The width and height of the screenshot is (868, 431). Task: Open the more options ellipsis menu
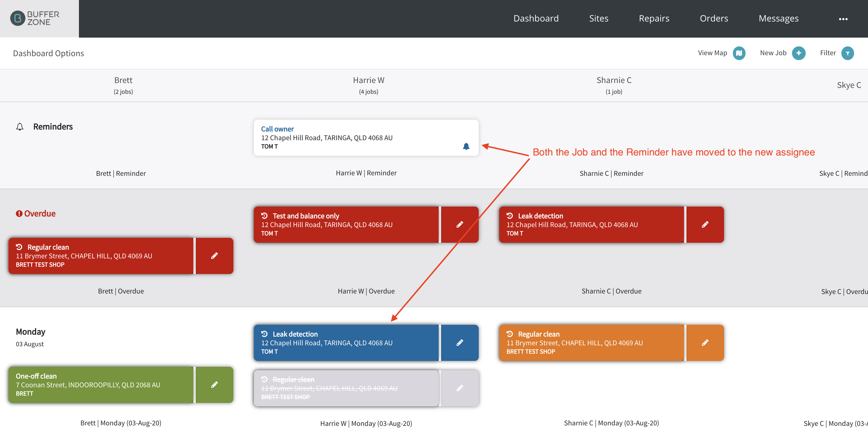pyautogui.click(x=843, y=19)
